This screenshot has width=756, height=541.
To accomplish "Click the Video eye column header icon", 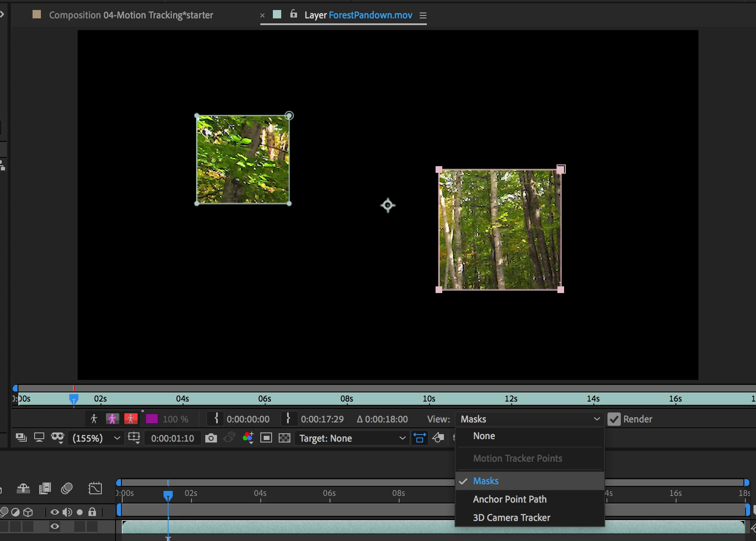I will 55,512.
